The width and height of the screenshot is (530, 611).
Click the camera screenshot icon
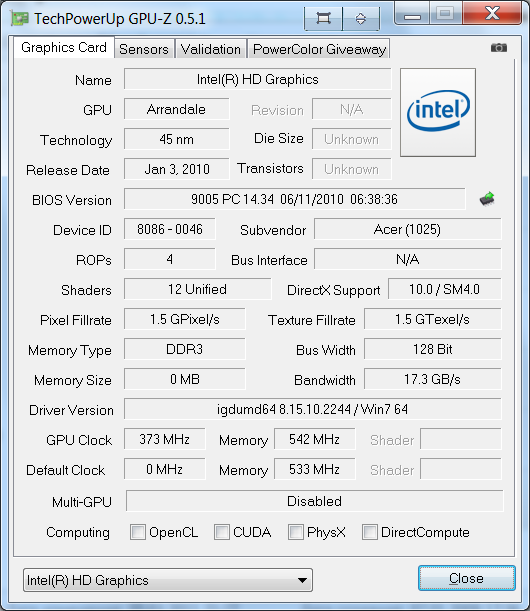[x=498, y=48]
